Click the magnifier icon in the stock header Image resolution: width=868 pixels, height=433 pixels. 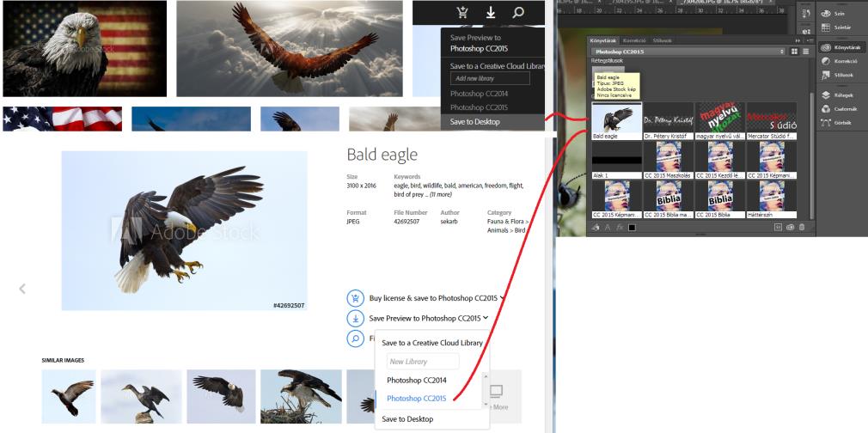tap(518, 12)
